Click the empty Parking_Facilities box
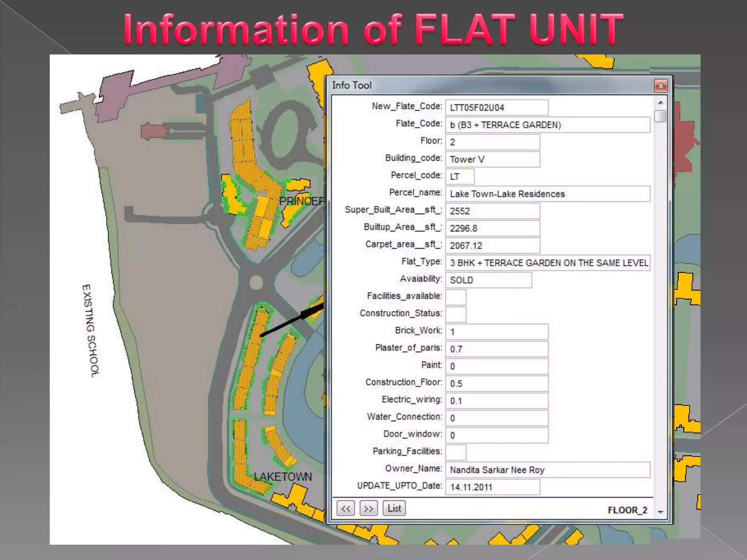The image size is (747, 560). (456, 452)
